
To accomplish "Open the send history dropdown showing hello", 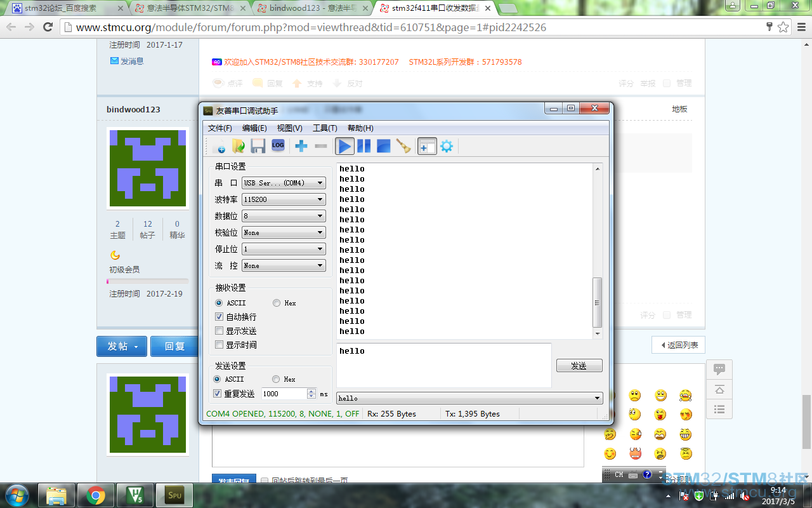I will (469, 398).
